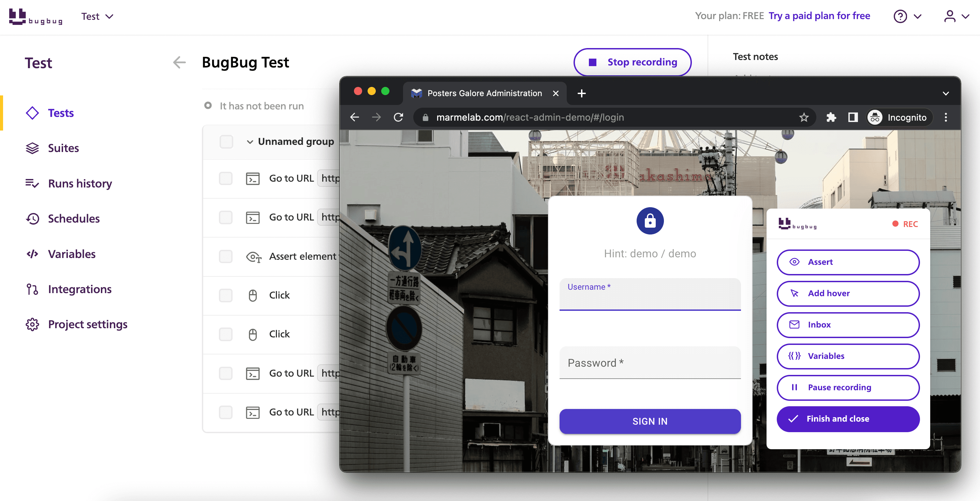980x501 pixels.
Task: Click the It has not been run status
Action: pos(254,106)
